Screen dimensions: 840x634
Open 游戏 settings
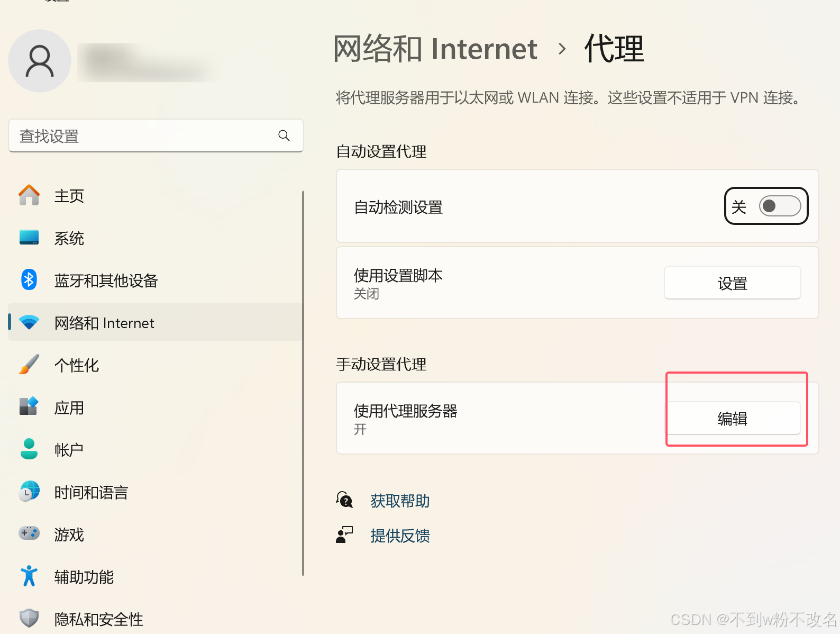[x=156, y=534]
